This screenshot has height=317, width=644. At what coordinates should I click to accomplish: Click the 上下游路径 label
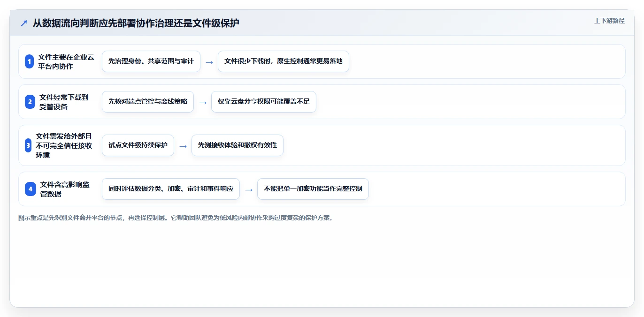click(x=609, y=21)
